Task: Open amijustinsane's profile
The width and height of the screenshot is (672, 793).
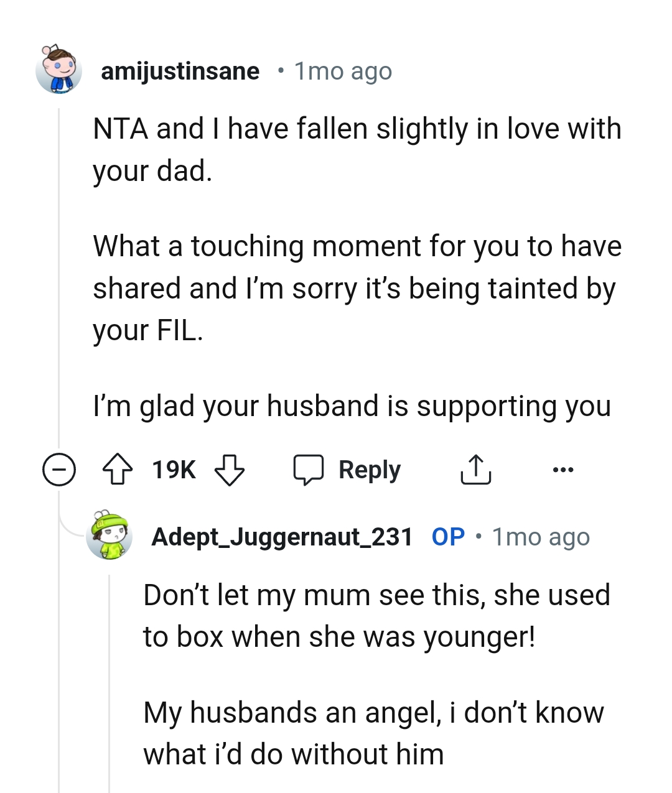Action: 180,70
